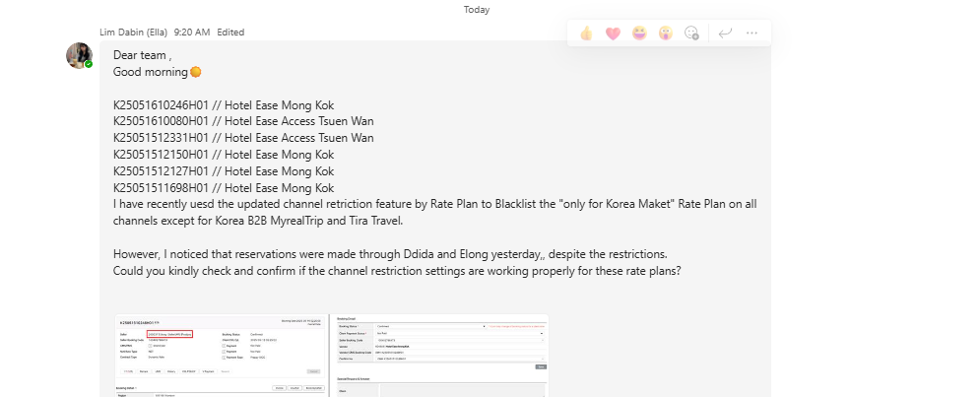React with the red heart emoji
The width and height of the screenshot is (980, 397).
[613, 33]
